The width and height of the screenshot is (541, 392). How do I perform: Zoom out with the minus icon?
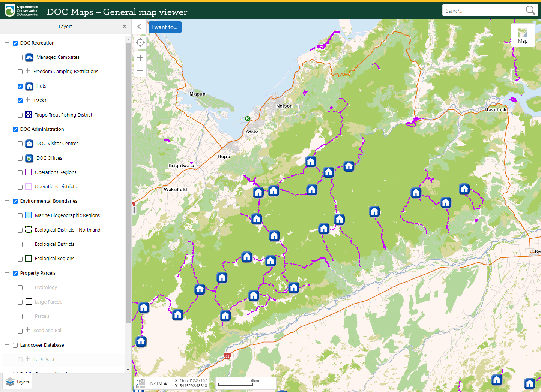tap(140, 70)
